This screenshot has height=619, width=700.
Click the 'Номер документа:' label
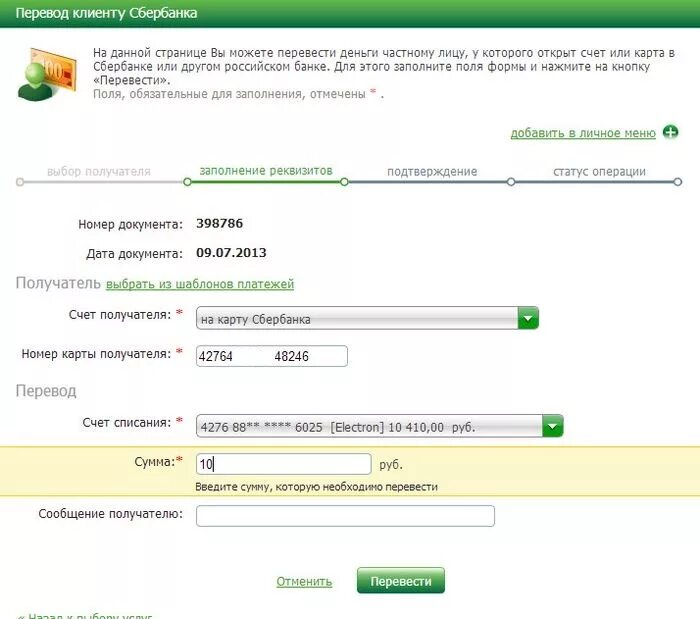(x=130, y=224)
